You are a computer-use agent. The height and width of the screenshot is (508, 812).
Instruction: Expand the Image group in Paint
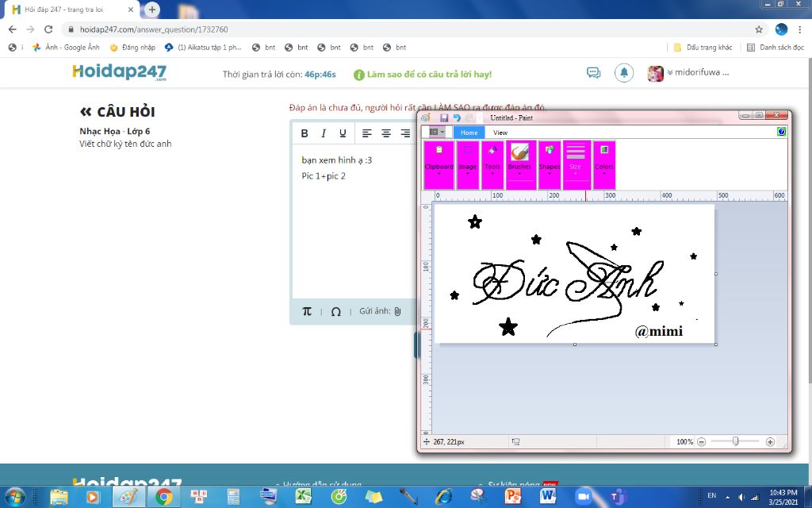[x=468, y=165]
